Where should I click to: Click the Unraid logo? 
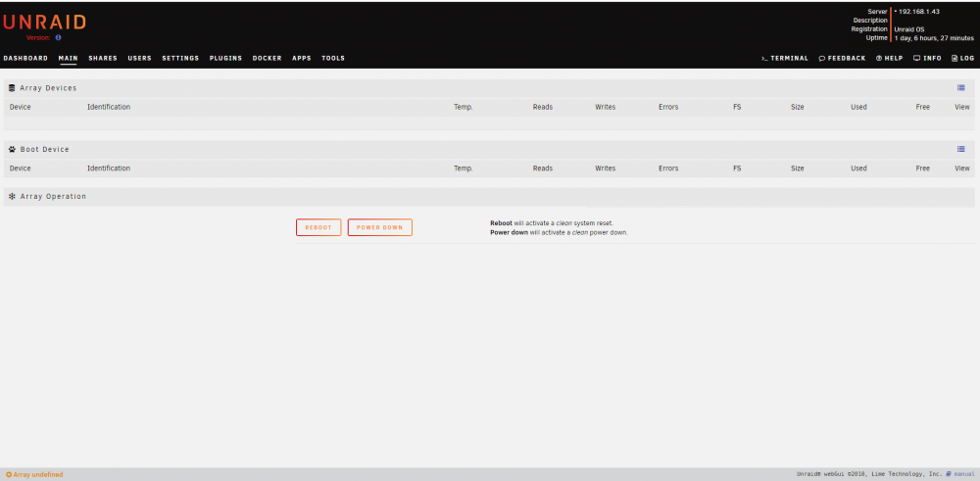(x=44, y=23)
